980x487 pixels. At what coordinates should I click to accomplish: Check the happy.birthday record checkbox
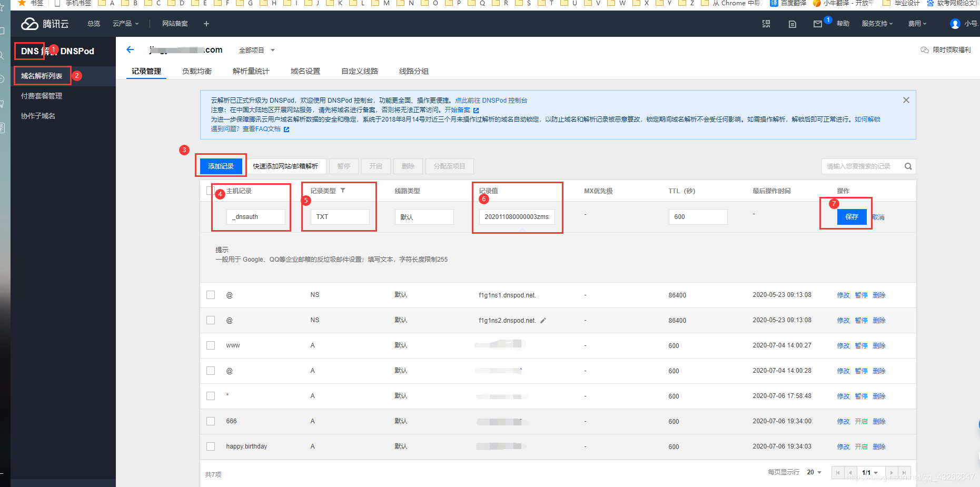[x=211, y=446]
